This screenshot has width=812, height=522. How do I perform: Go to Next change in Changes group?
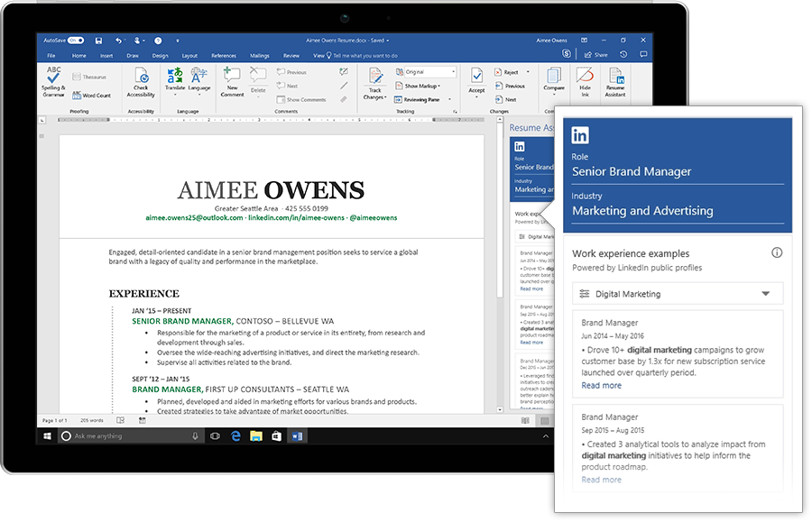coord(506,99)
